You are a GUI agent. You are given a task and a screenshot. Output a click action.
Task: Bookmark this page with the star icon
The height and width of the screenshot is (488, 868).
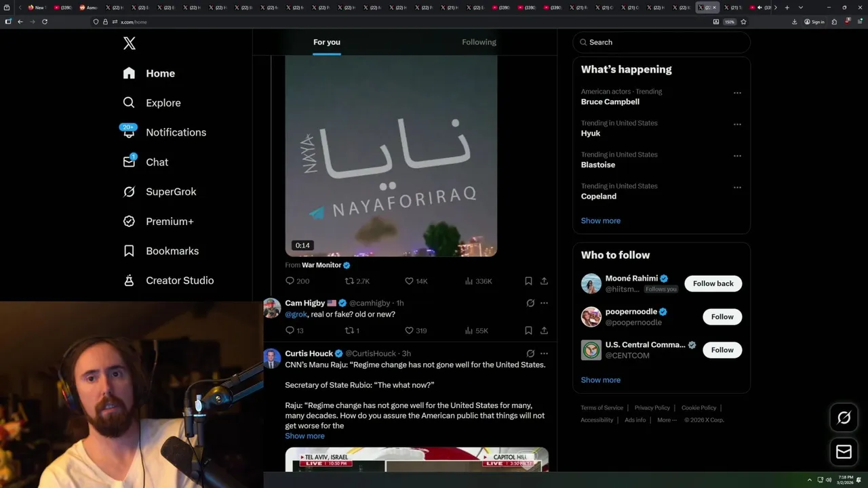click(x=743, y=22)
